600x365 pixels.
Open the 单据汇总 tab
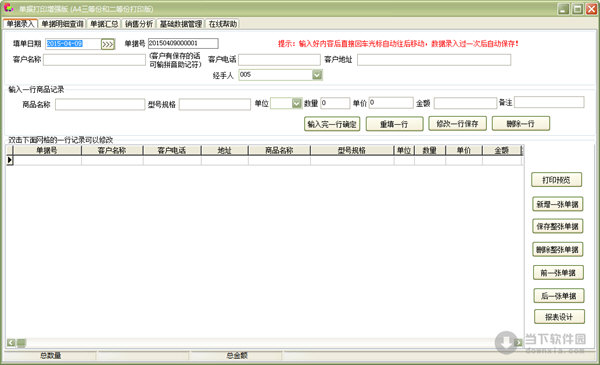(x=104, y=24)
